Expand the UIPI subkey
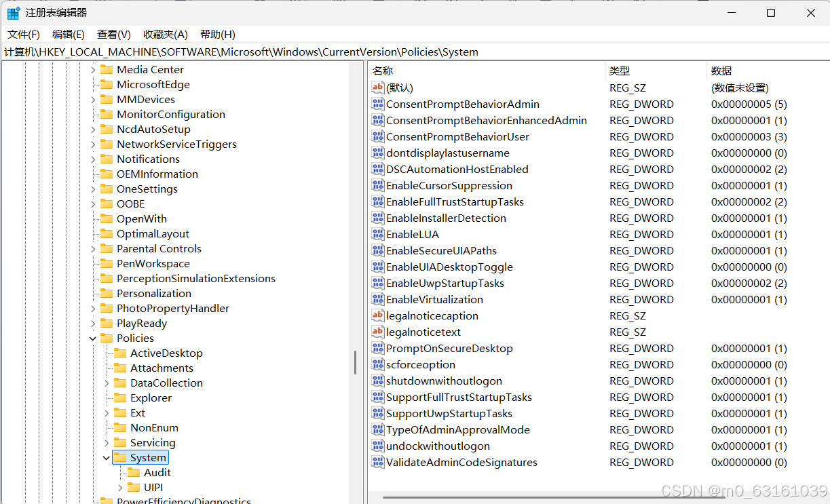Image resolution: width=830 pixels, height=504 pixels. (120, 487)
